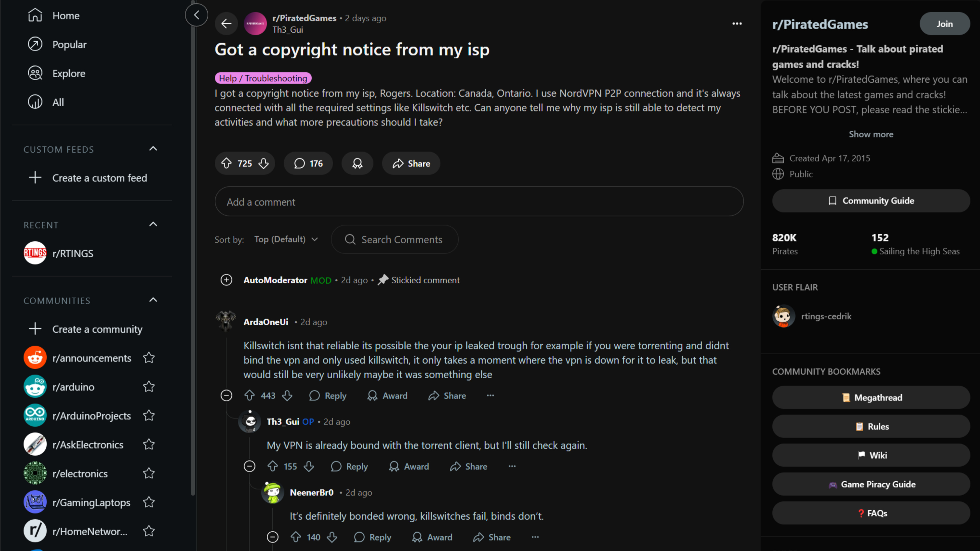Viewport: 980px width, 551px height.
Task: Collapse the left navigation sidebar
Action: [196, 15]
